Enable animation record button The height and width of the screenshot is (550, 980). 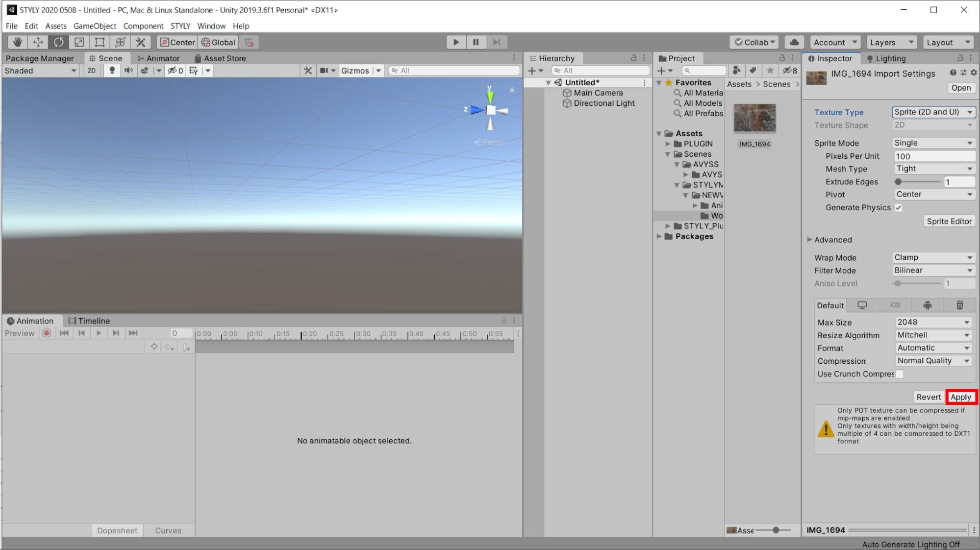point(47,333)
